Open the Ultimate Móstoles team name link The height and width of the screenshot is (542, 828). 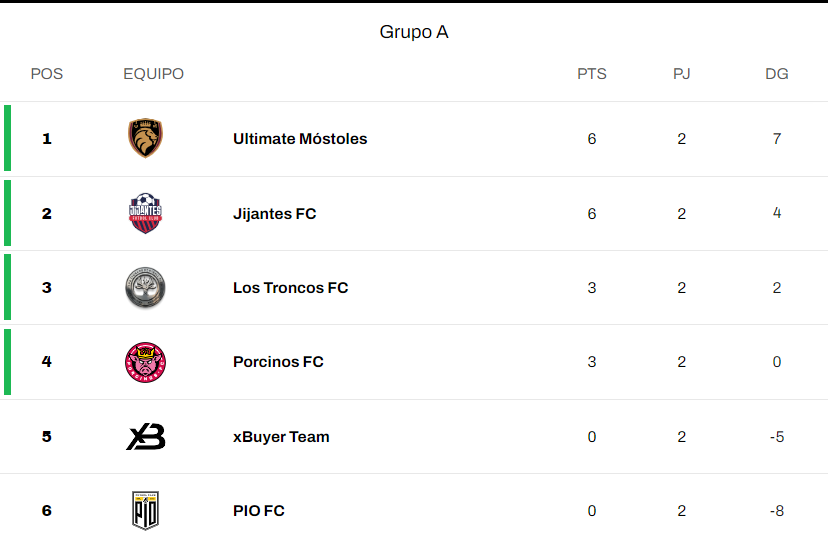coord(300,138)
